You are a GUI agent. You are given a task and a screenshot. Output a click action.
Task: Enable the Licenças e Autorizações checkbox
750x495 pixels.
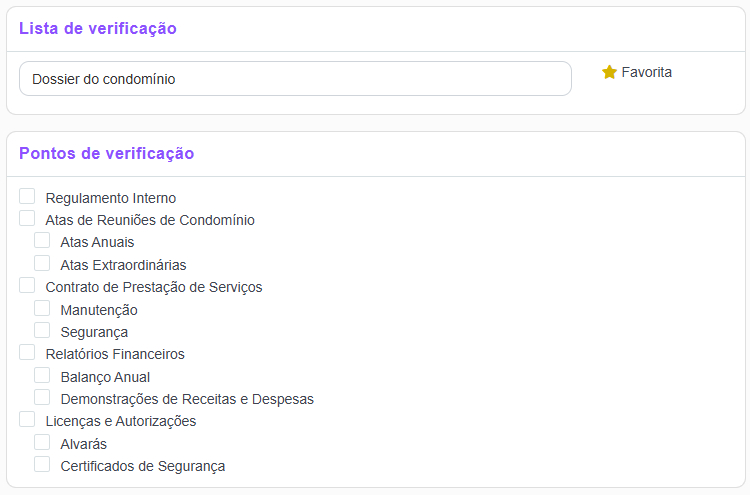27,419
